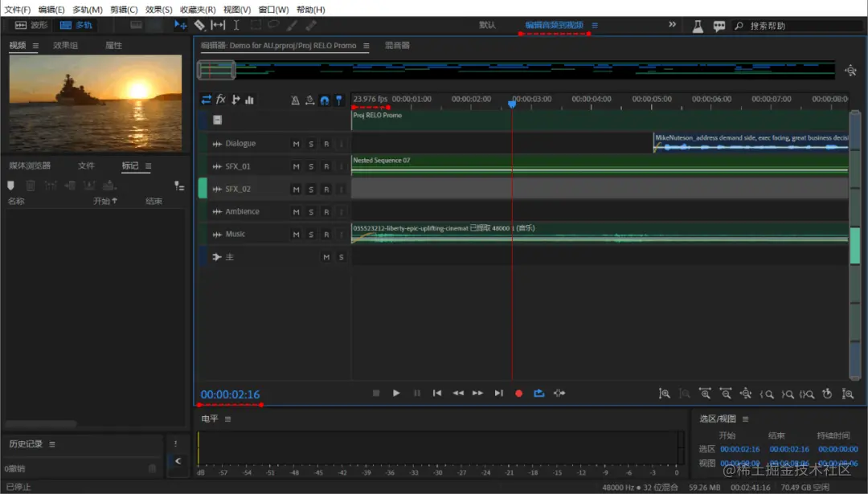The height and width of the screenshot is (494, 868).
Task: Open the chat feedback icon in top bar
Action: (719, 26)
